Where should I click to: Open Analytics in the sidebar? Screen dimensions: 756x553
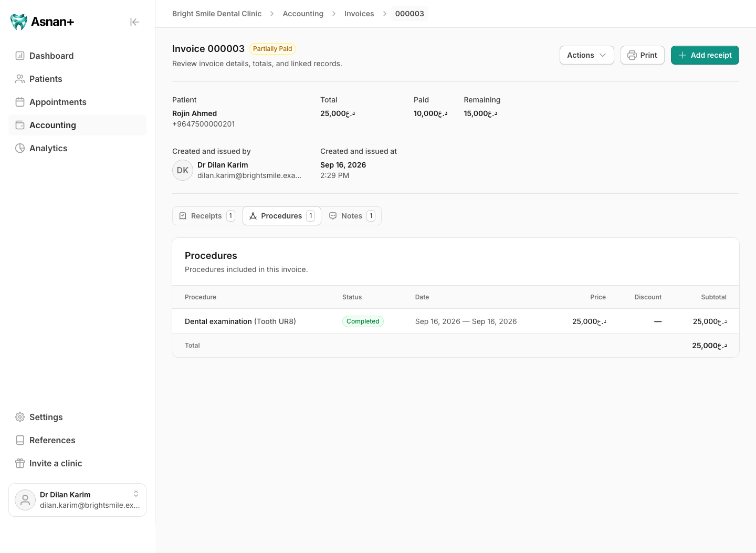(x=77, y=148)
